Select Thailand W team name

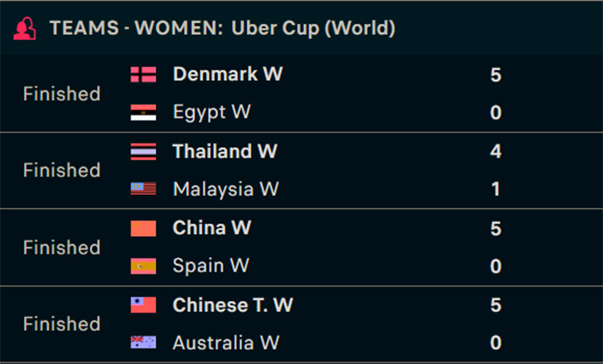(225, 151)
